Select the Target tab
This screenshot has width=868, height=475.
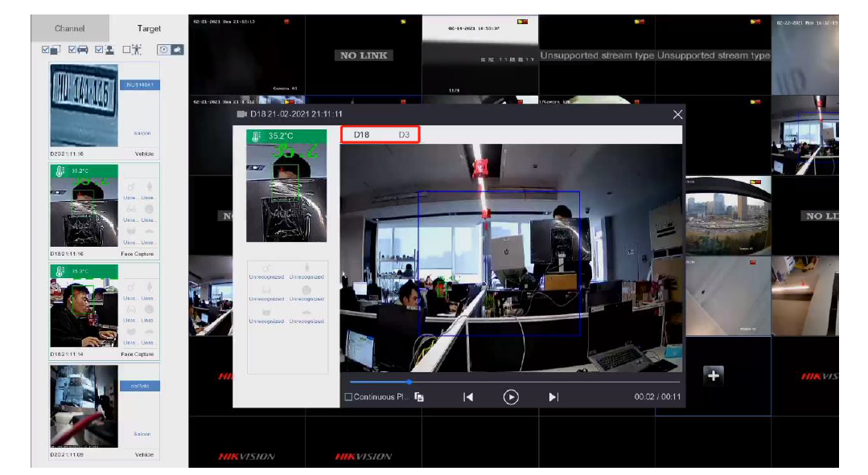(149, 29)
